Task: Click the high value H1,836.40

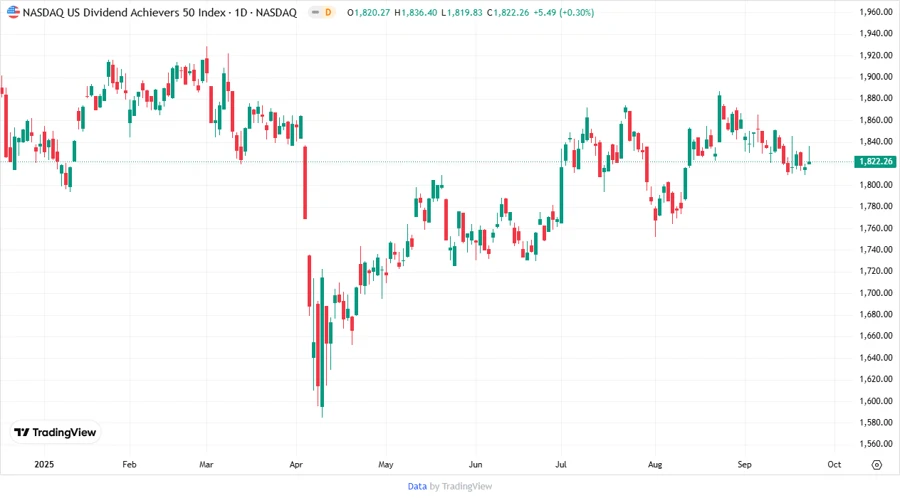Action: pos(416,12)
